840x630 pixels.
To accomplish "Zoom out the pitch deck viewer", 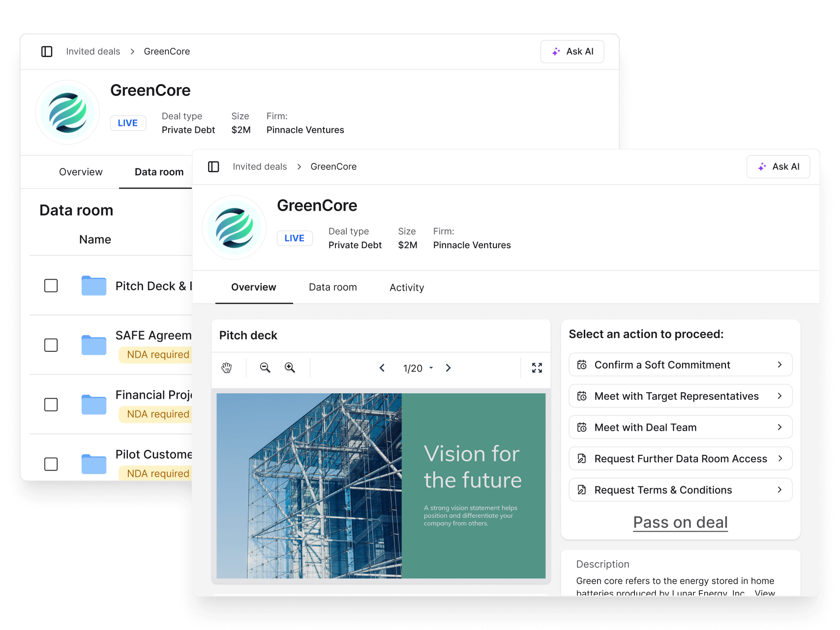I will 265,368.
